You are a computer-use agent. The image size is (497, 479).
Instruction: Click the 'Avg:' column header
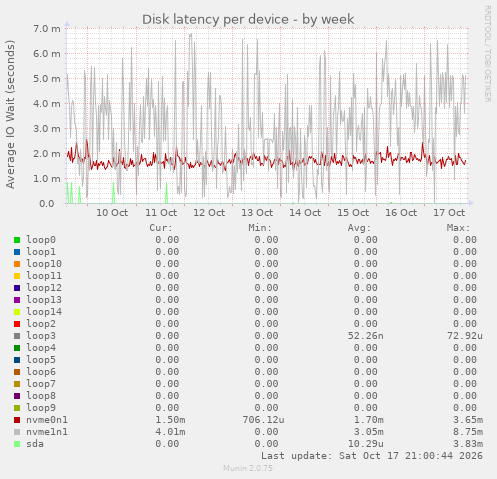tap(359, 228)
